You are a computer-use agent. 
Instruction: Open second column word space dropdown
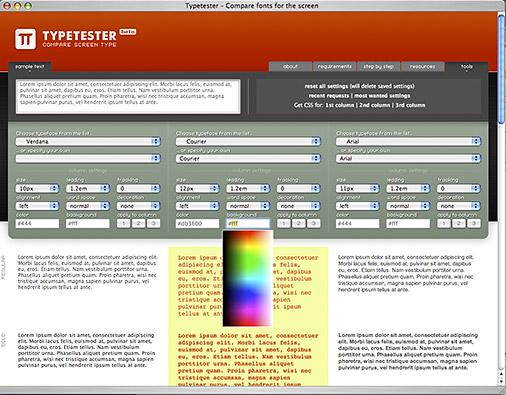248,206
